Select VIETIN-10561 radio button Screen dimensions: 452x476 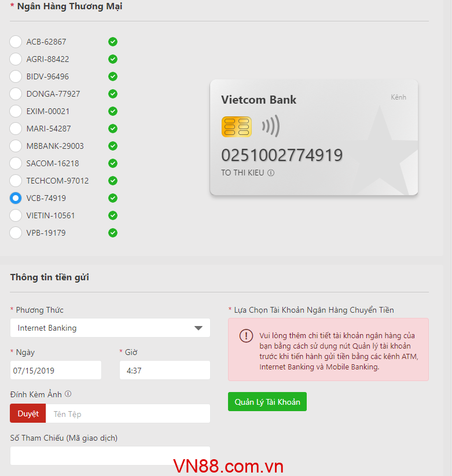pyautogui.click(x=16, y=215)
